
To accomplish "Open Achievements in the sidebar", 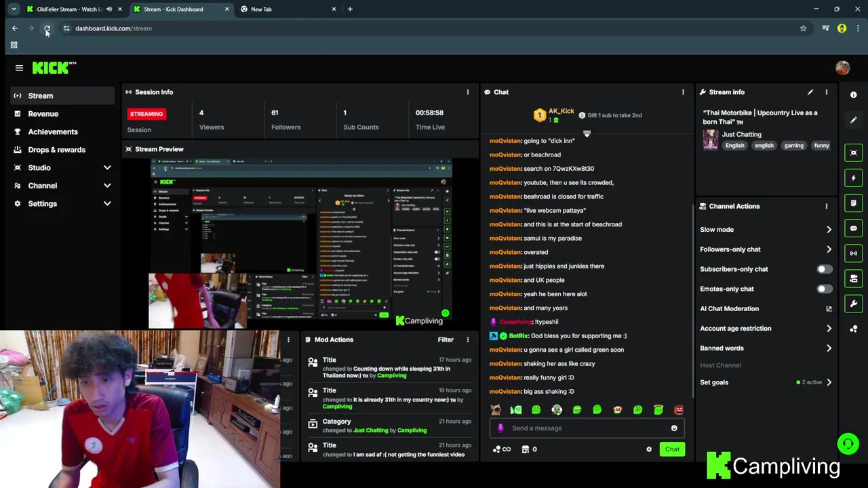I will coord(62,131).
